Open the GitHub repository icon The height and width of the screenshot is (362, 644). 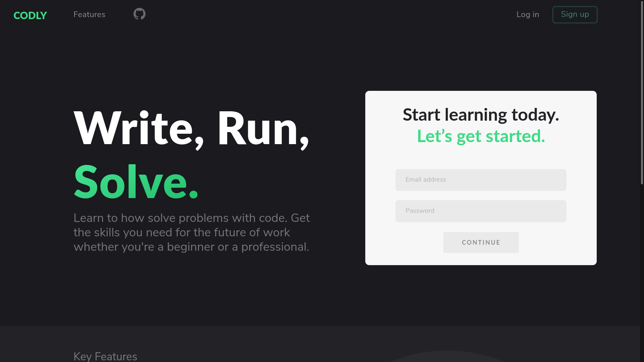pyautogui.click(x=139, y=14)
